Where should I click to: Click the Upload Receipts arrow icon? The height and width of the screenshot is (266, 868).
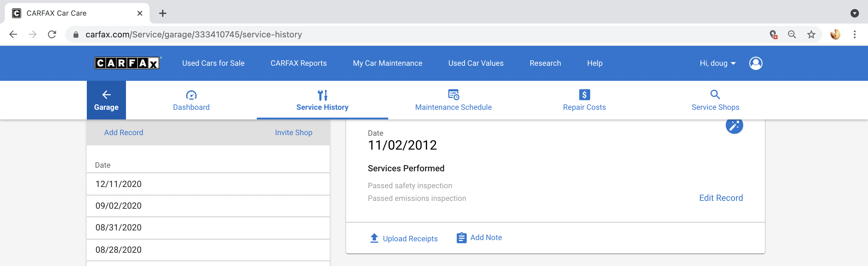click(374, 238)
